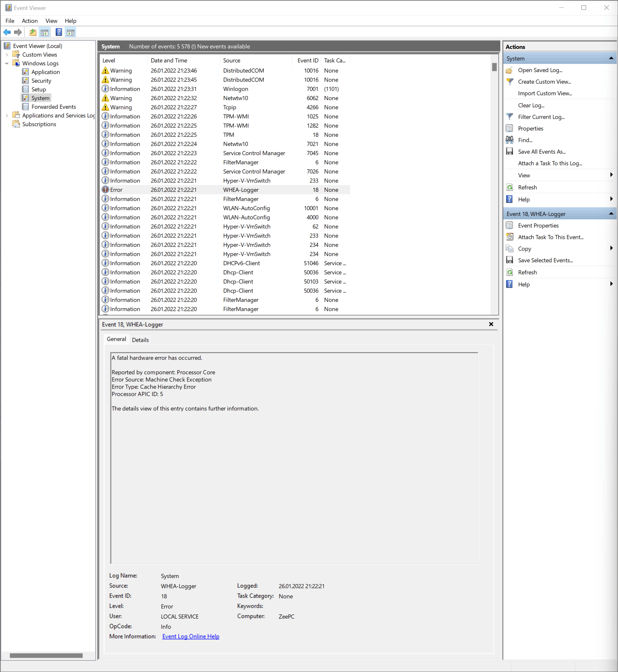Screen dimensions: 618x672
Task: Select the Security log tree item
Action: [42, 80]
